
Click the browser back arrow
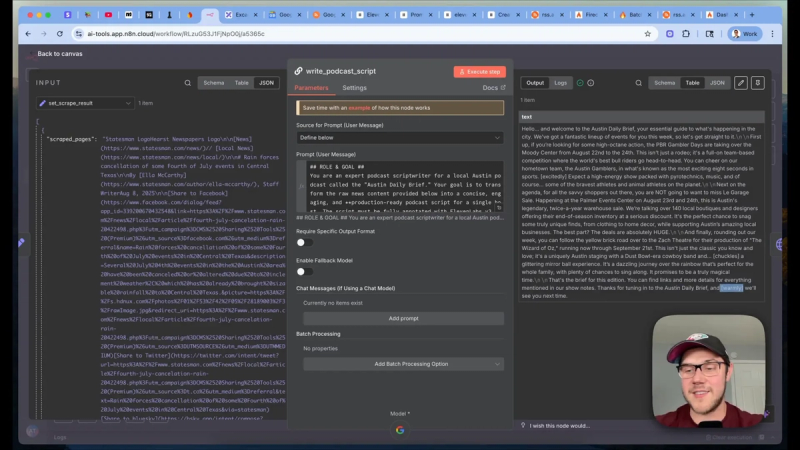point(28,34)
